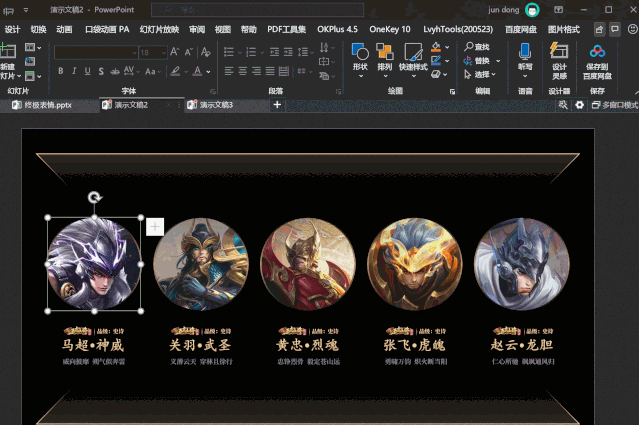Open the OKPlus 4.5 tab
Screen dimensions: 639x425
tap(337, 29)
